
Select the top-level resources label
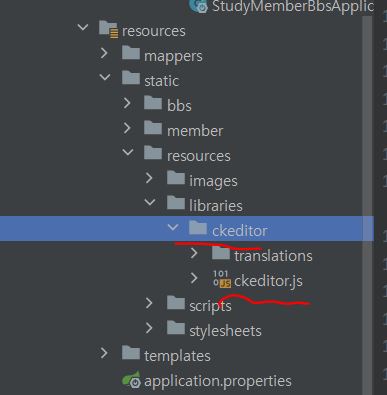pyautogui.click(x=153, y=31)
